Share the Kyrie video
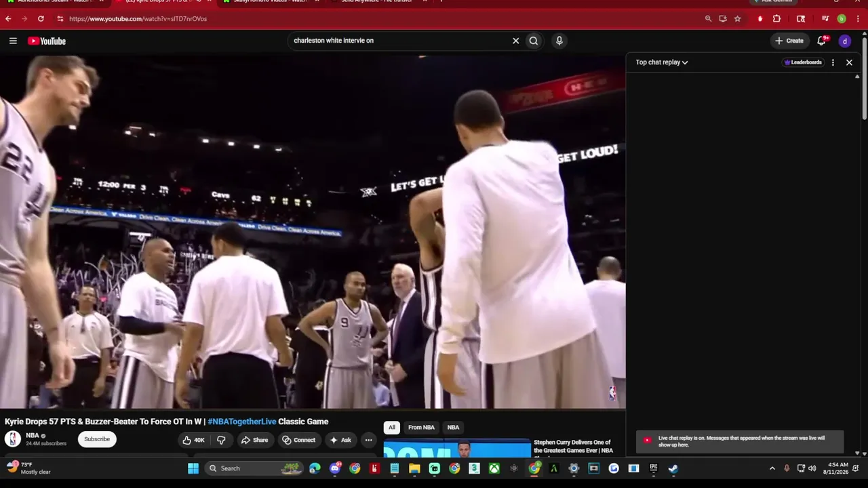The width and height of the screenshot is (868, 488). tap(255, 440)
